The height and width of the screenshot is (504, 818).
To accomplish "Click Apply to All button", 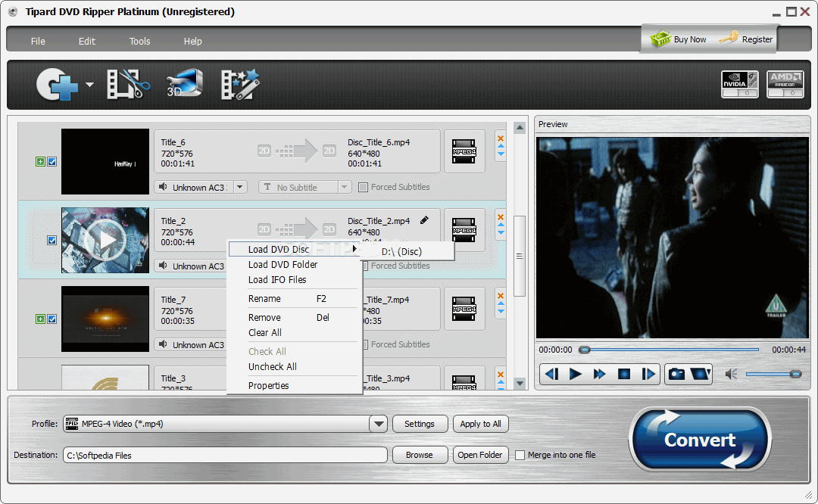I will pyautogui.click(x=480, y=424).
